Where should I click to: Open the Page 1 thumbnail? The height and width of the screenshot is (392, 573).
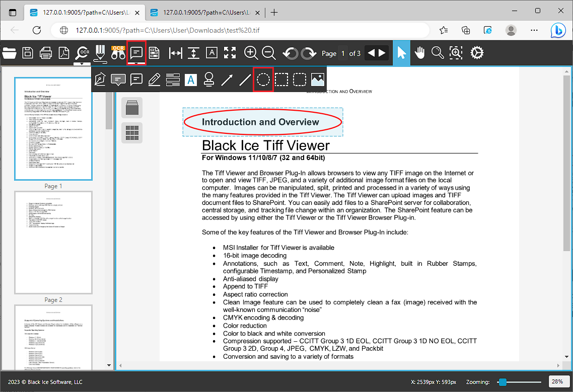(53, 129)
